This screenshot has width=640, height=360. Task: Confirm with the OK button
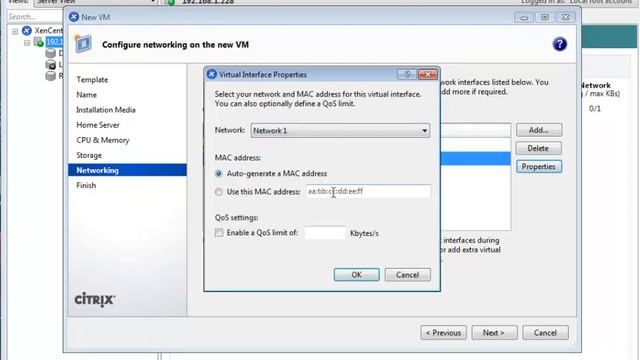[x=356, y=275]
